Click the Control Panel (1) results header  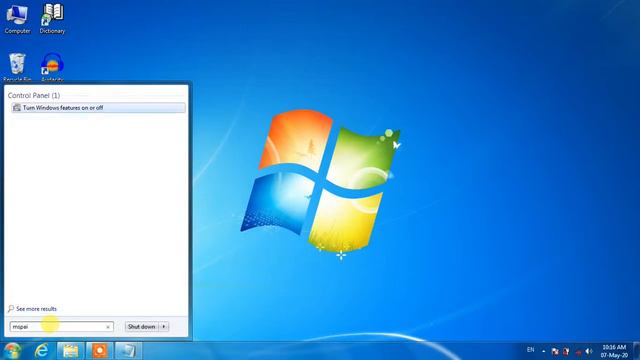[x=34, y=95]
